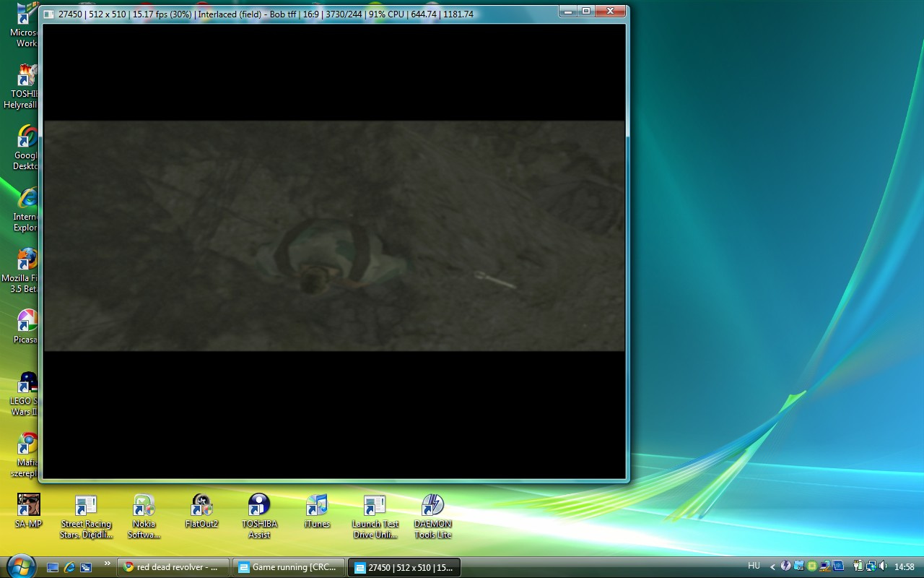Show hidden system tray icons
This screenshot has height=578, width=924.
(772, 567)
